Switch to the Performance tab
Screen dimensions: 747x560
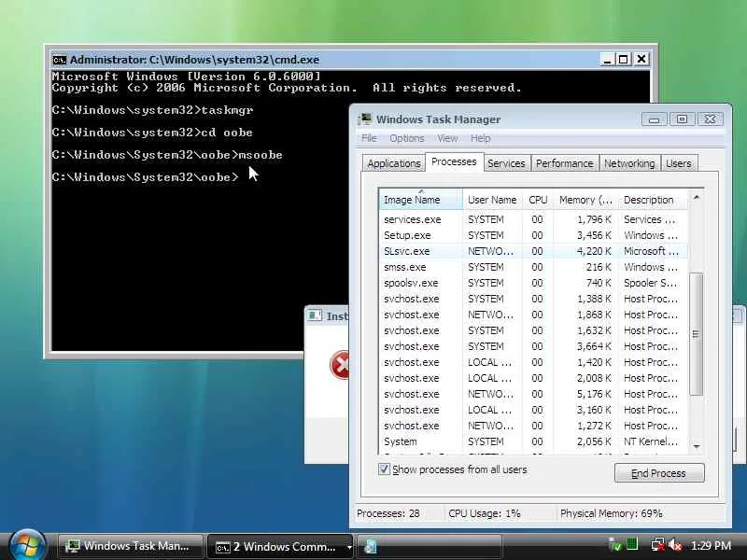(565, 163)
